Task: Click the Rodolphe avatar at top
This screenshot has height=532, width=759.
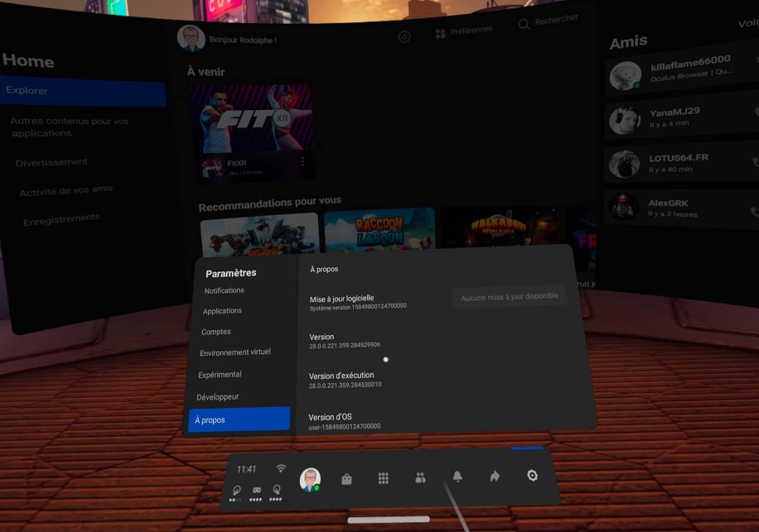Action: [191, 39]
